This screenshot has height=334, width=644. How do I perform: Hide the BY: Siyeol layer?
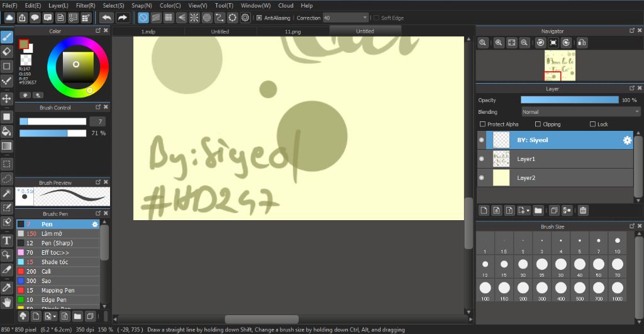tap(481, 140)
